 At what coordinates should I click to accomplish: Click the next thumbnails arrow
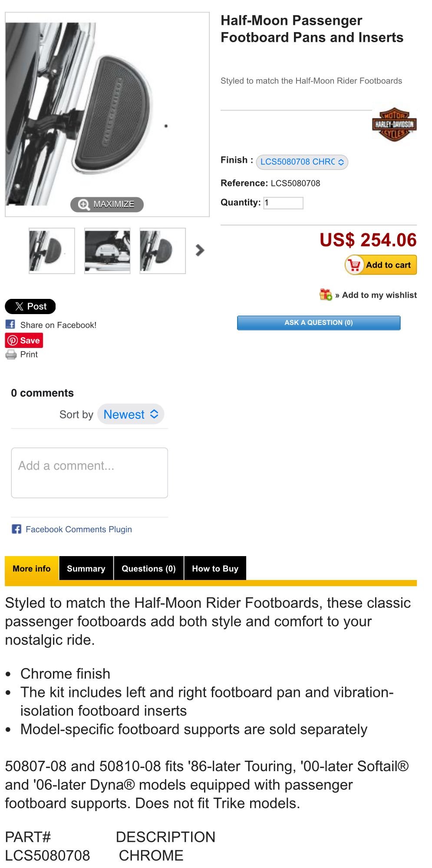[x=200, y=250]
